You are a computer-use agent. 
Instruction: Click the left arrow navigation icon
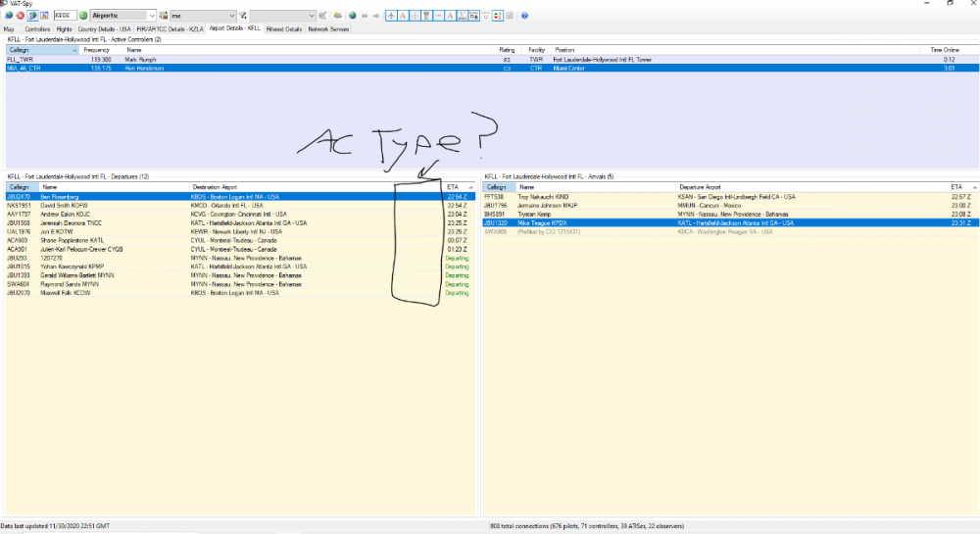point(365,16)
